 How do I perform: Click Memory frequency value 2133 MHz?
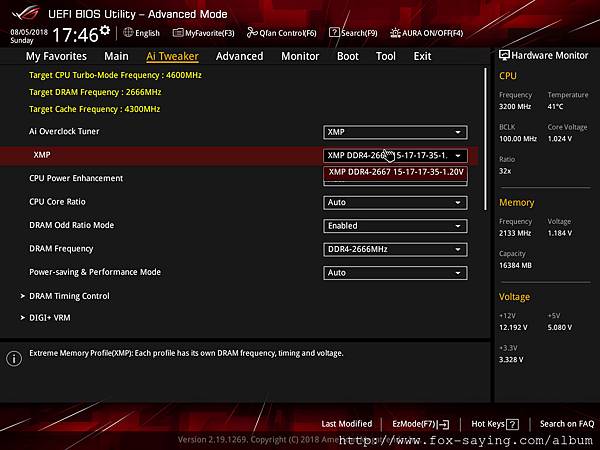515,233
